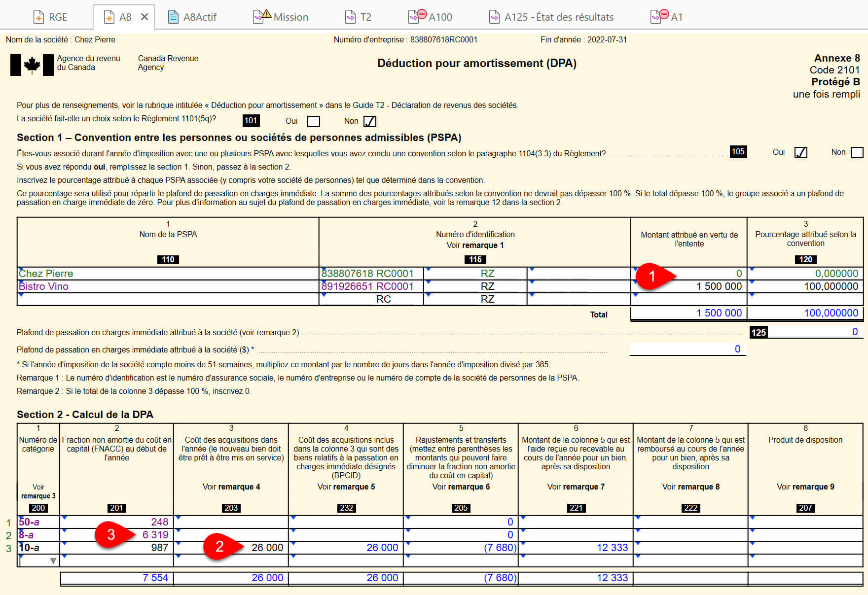Image resolution: width=868 pixels, height=595 pixels.
Task: Click FNACC value 987
Action: pos(116,548)
